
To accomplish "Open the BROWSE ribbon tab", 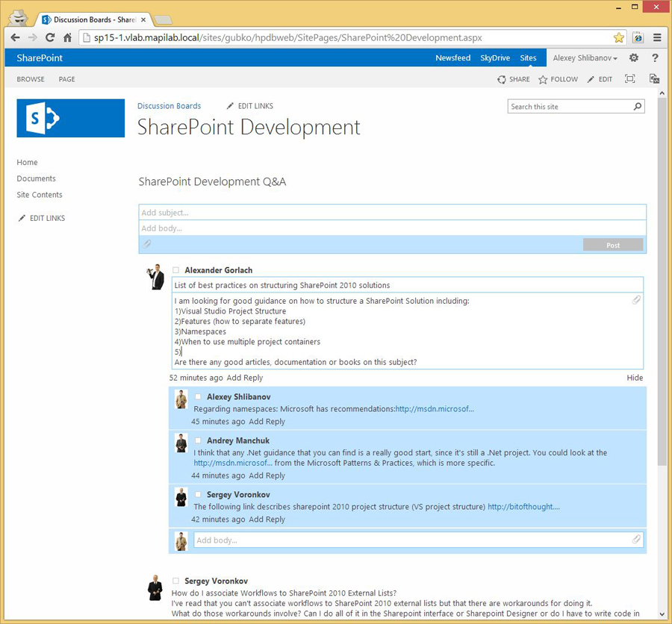I will point(31,79).
